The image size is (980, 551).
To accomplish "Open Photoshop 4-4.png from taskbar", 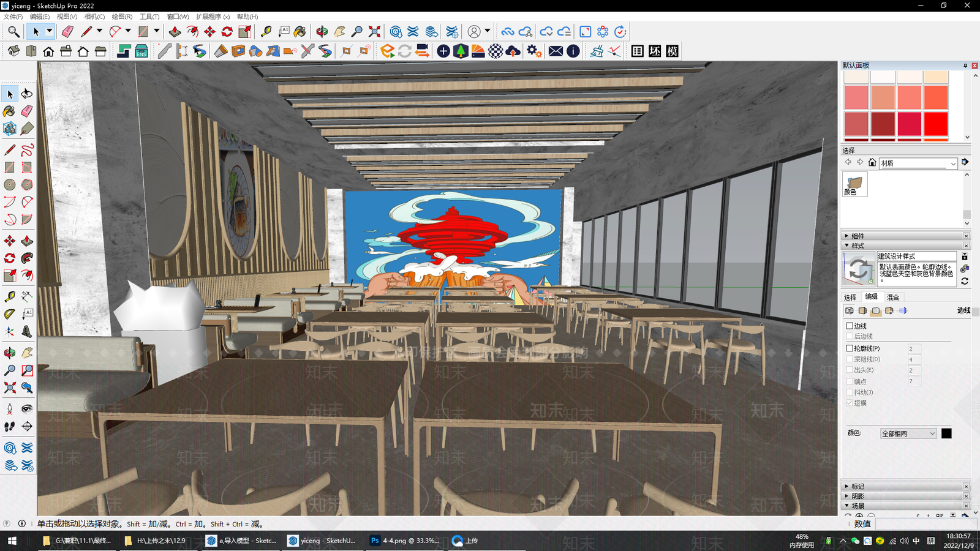I will click(404, 541).
